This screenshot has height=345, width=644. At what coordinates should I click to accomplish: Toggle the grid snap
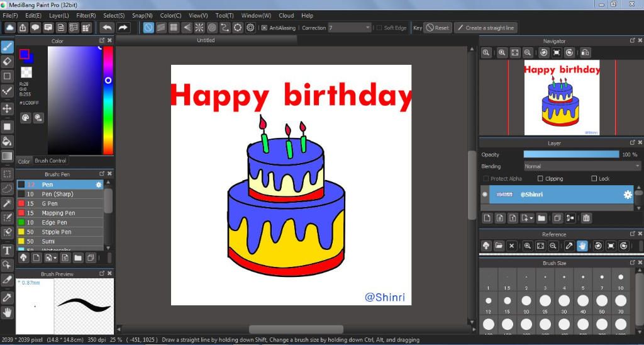[x=174, y=28]
